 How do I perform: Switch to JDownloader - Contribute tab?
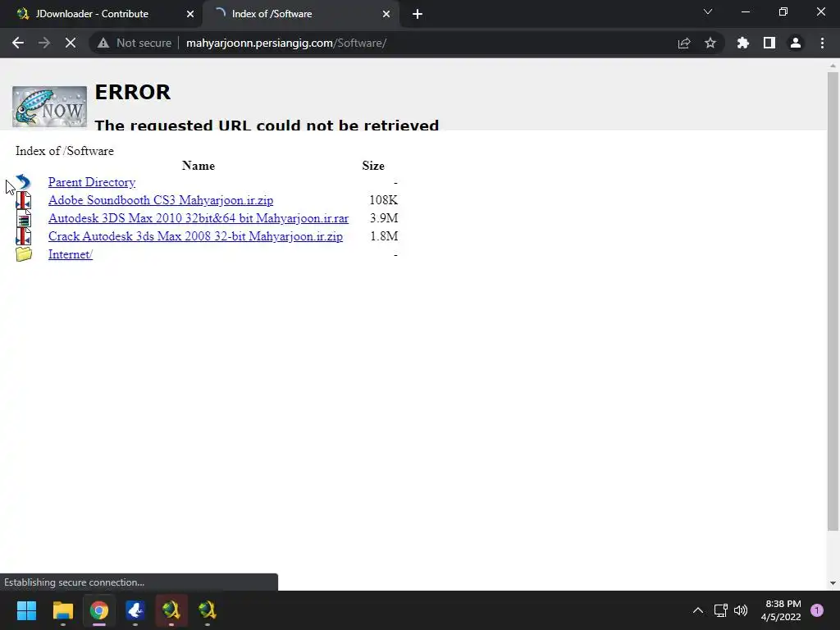(92, 14)
